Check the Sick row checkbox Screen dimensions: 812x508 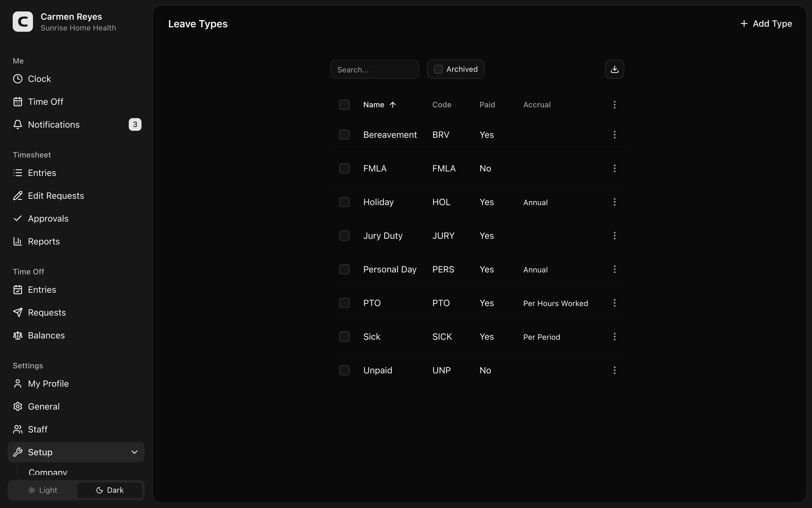[x=344, y=337]
